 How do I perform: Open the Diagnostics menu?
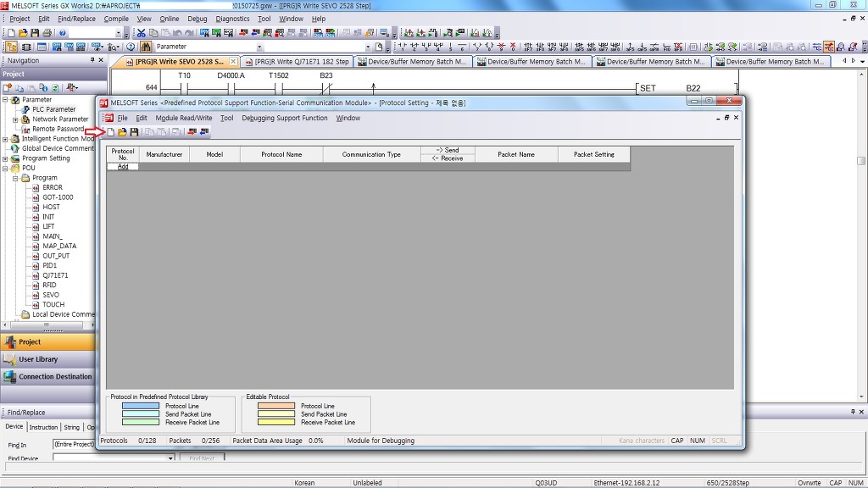tap(232, 19)
